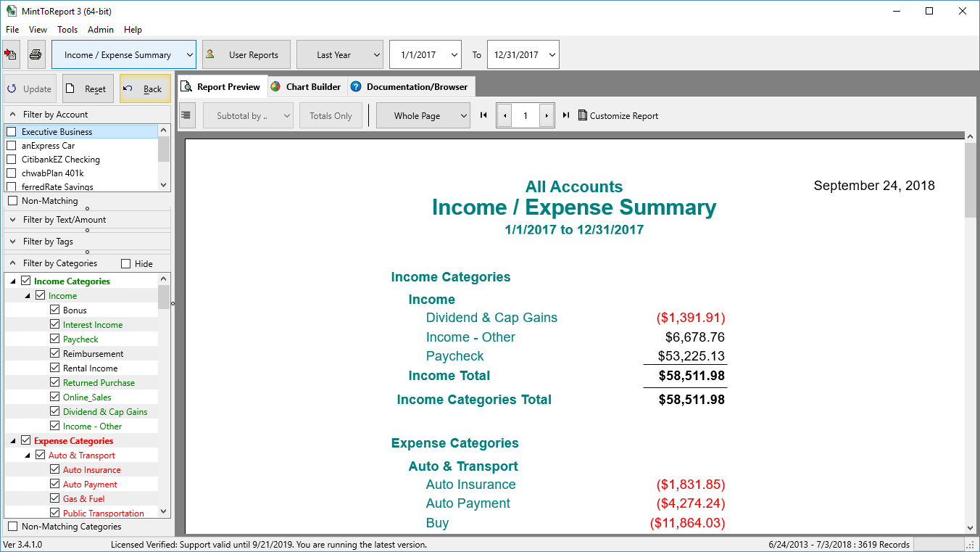Switch to the Report Preview tab
This screenshot has width=980, height=552.
coord(223,86)
